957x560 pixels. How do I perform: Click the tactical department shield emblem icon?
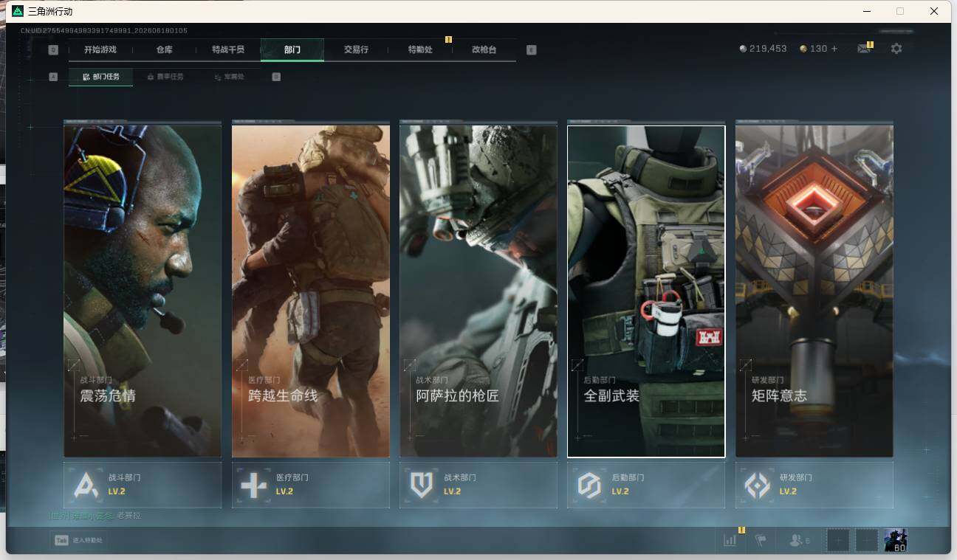422,485
